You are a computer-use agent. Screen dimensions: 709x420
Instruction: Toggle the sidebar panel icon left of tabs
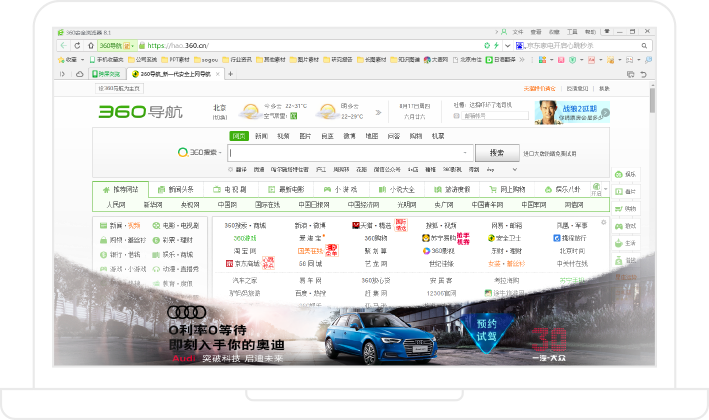[x=62, y=74]
